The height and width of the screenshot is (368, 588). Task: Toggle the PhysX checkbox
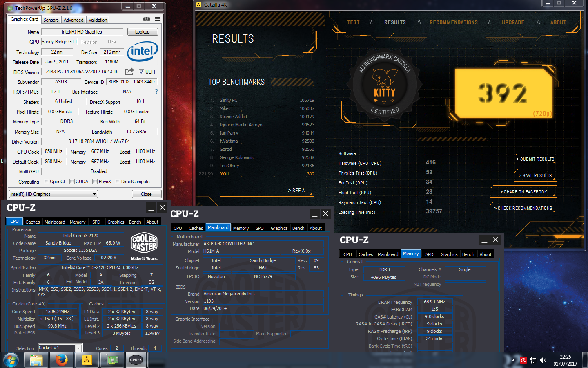95,182
